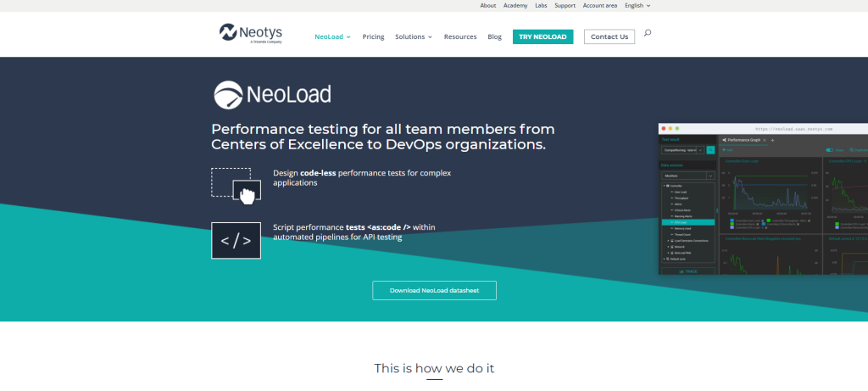Expand Load Generator Connections node in screenshot

668,240
